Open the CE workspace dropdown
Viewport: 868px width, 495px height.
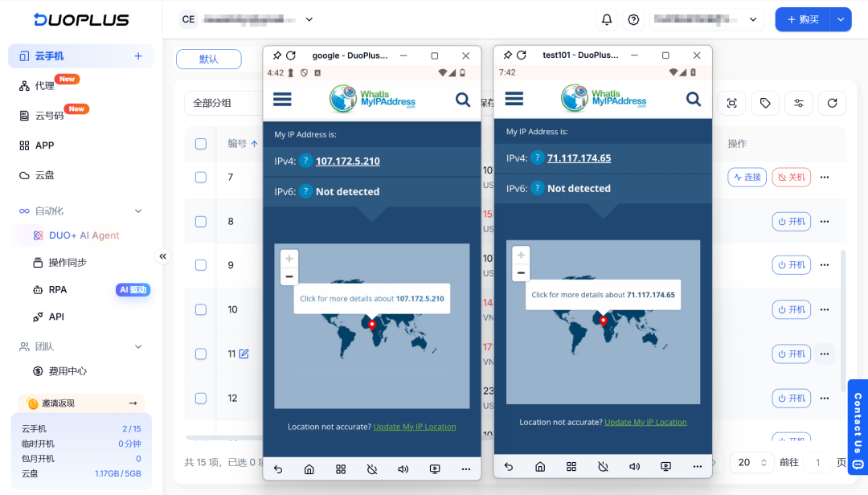309,19
